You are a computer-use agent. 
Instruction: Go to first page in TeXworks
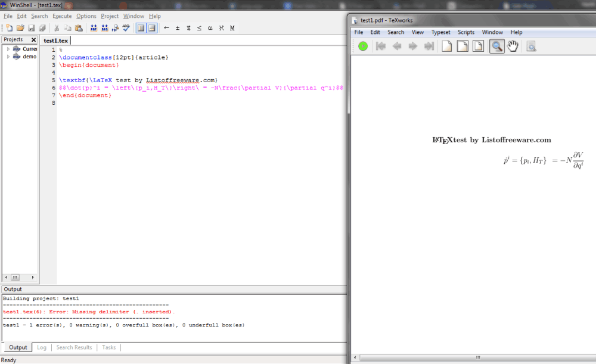(380, 46)
